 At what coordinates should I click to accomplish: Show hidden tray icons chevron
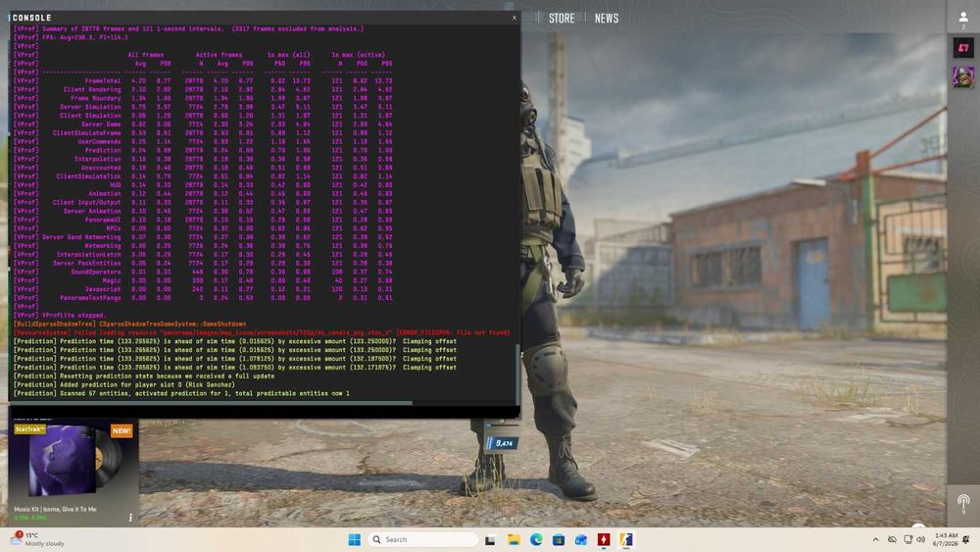point(875,539)
